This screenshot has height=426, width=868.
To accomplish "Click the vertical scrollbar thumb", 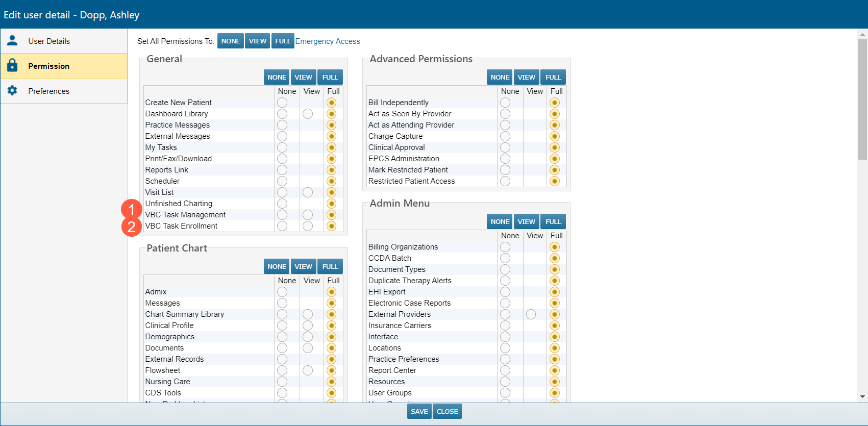I will point(862,99).
